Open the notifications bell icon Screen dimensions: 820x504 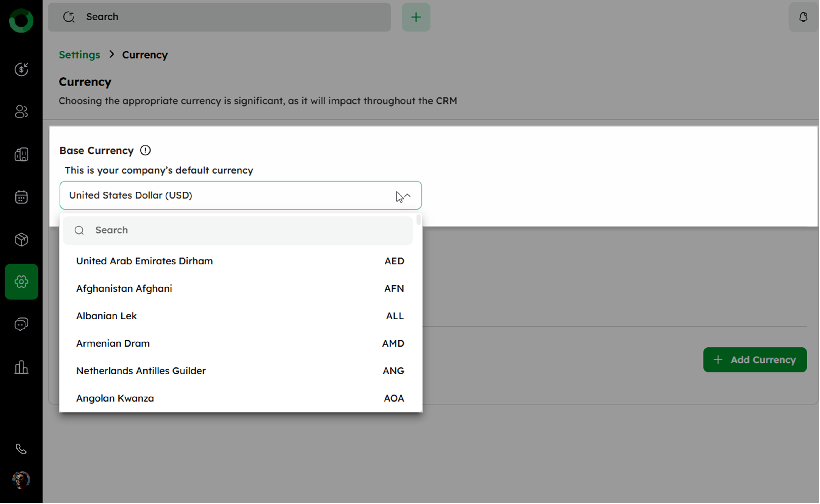tap(803, 17)
